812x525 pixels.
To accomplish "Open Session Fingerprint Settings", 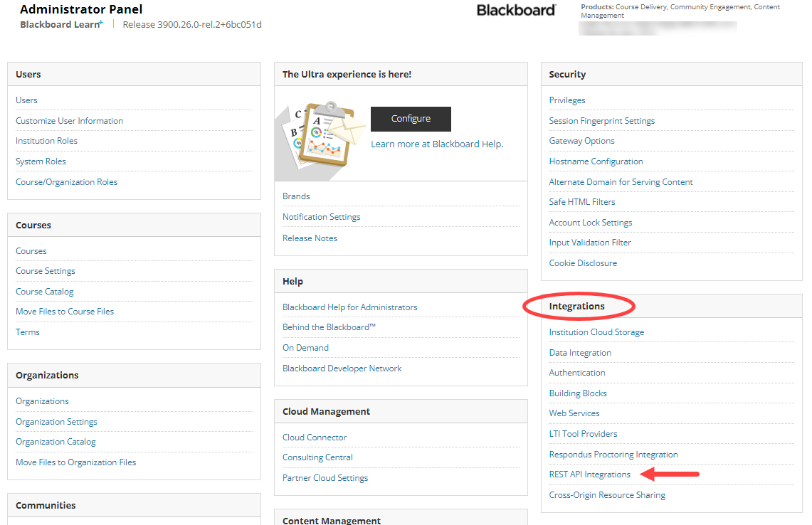I will 601,121.
